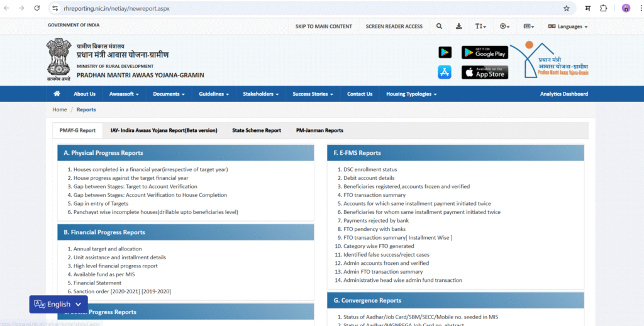Open Admin FTO transaction summary report
Image resolution: width=644 pixels, height=326 pixels.
383,272
